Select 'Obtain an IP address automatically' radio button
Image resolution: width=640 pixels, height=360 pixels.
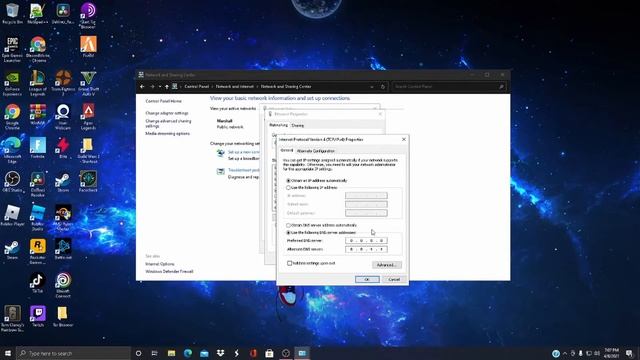[x=288, y=180]
